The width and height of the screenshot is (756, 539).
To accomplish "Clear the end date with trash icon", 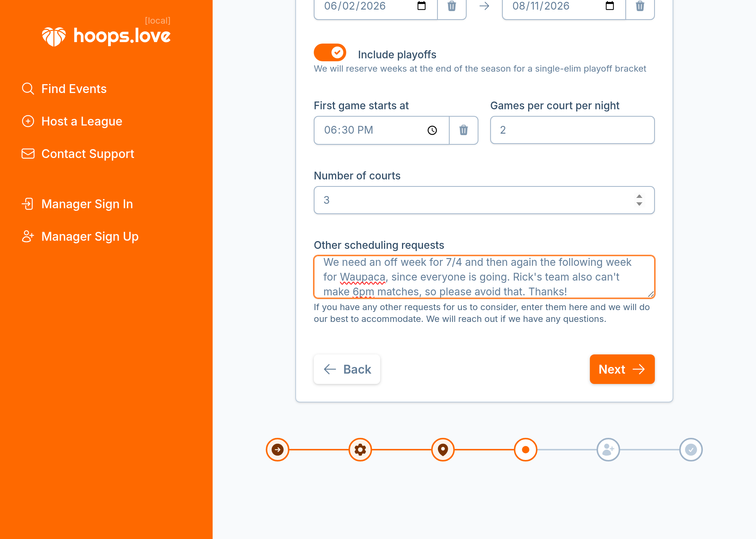I will pos(640,6).
